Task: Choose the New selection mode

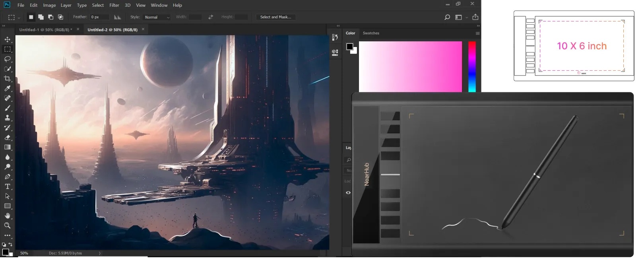Action: coord(31,17)
